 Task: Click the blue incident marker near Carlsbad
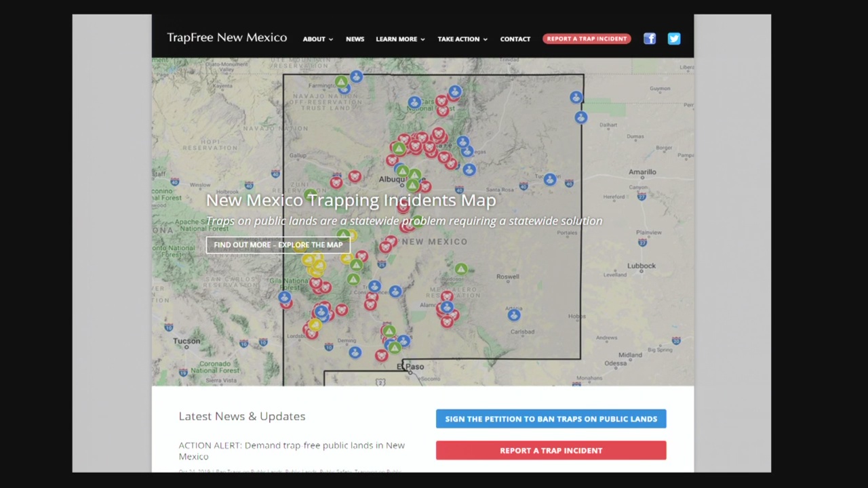point(513,314)
